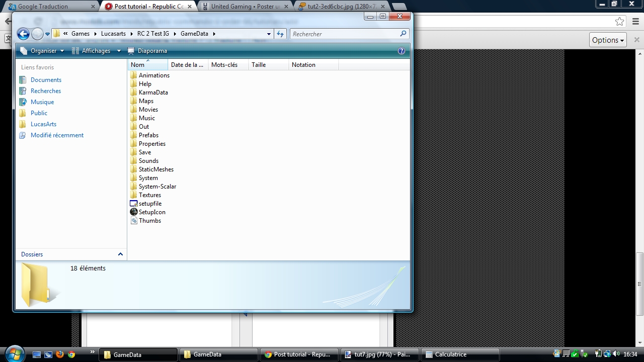Open recent pages dropdown arrow
This screenshot has width=644, height=362.
tap(48, 34)
